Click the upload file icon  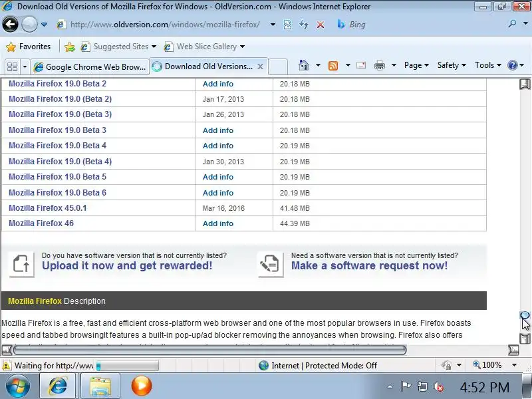(21, 264)
